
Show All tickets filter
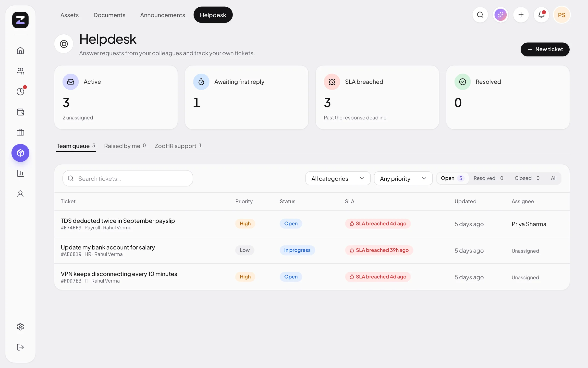pos(553,178)
